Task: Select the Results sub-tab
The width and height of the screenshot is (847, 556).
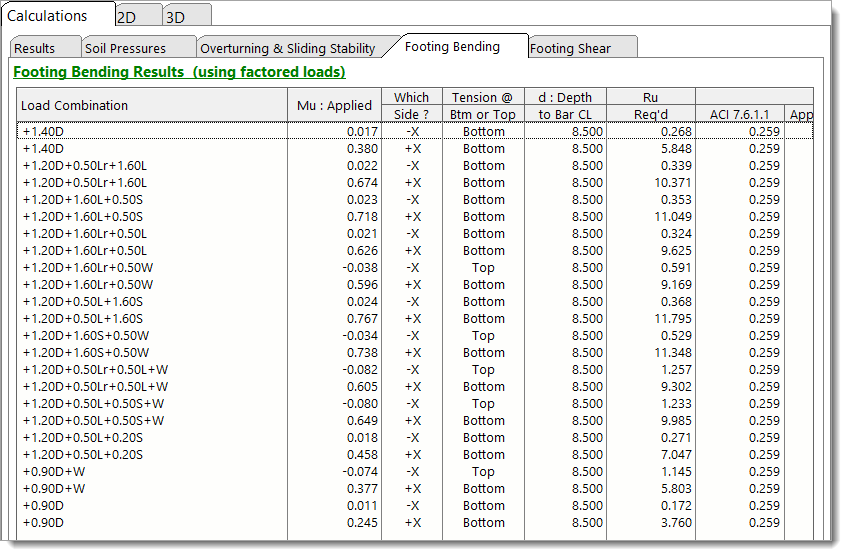Action: 36,48
